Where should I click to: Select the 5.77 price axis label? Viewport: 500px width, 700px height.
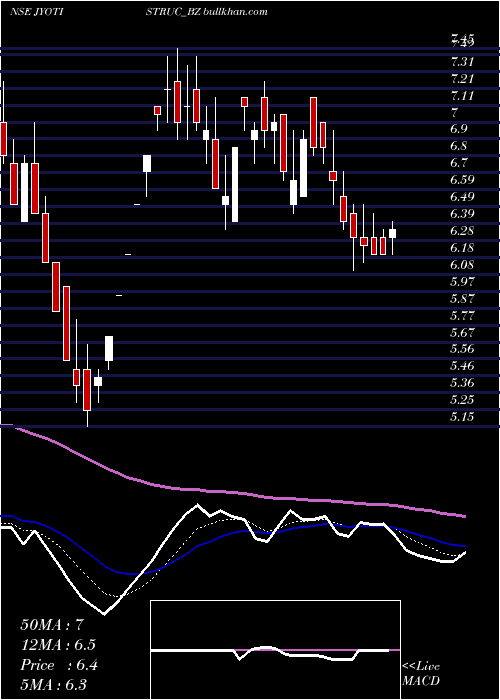click(x=462, y=315)
